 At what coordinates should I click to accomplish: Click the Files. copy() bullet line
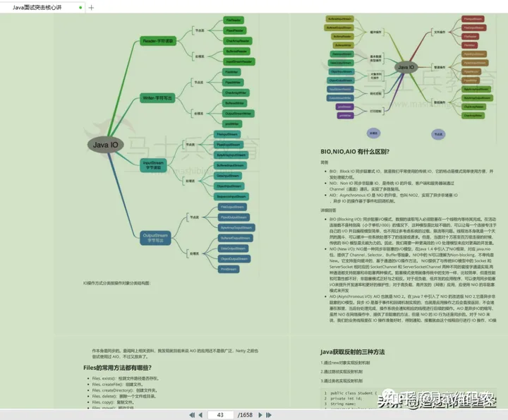(x=113, y=402)
